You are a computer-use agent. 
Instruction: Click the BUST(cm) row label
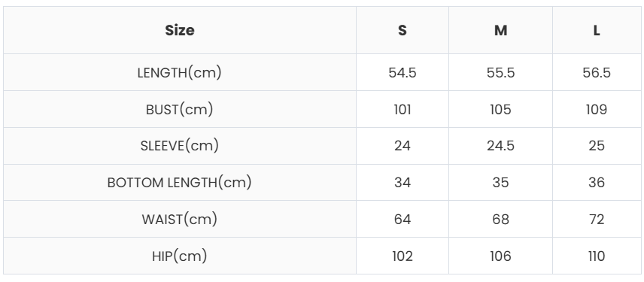pos(180,110)
